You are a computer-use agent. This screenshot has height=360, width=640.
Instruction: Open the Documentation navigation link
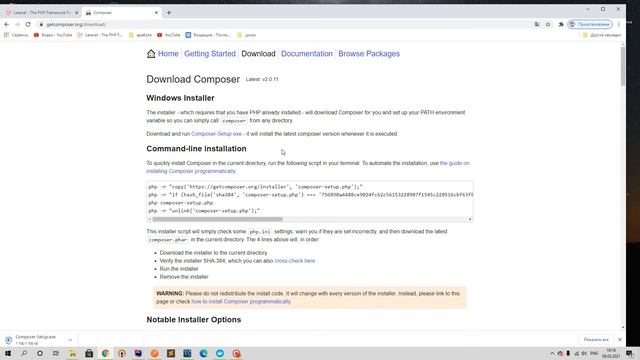coord(307,53)
